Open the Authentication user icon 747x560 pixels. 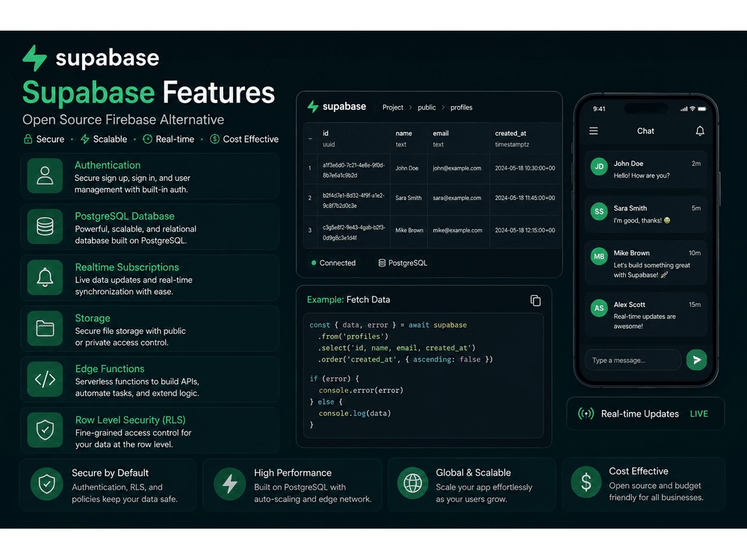tap(45, 175)
